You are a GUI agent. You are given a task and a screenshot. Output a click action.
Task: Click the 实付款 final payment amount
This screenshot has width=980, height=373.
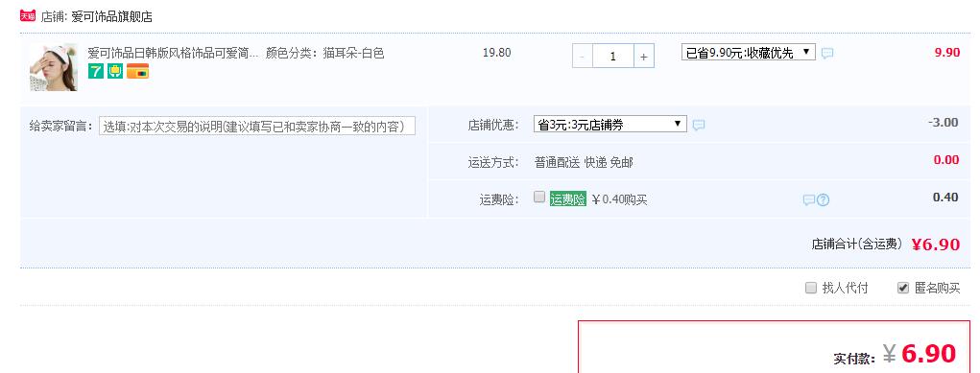click(920, 354)
